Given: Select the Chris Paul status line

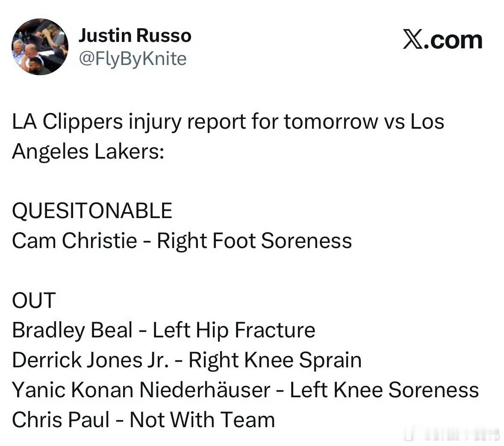Looking at the screenshot, I should [144, 419].
